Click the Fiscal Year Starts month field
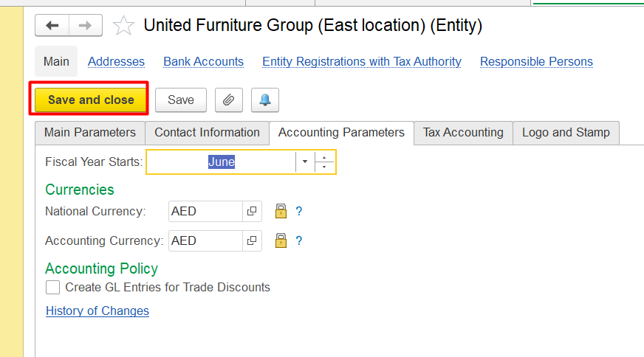Viewport: 644px width, 357px height. (222, 162)
